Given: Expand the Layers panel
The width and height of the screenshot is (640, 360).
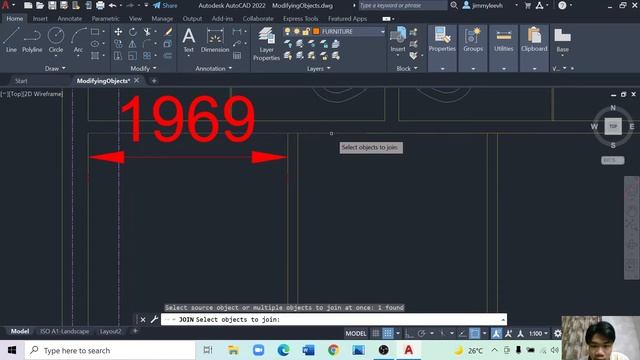Looking at the screenshot, I should 319,69.
